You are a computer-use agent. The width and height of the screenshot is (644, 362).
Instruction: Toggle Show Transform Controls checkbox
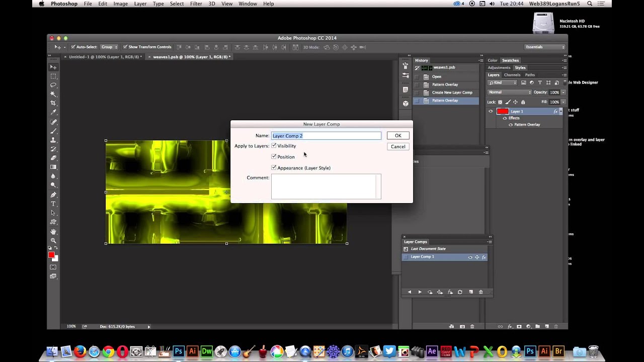point(125,47)
